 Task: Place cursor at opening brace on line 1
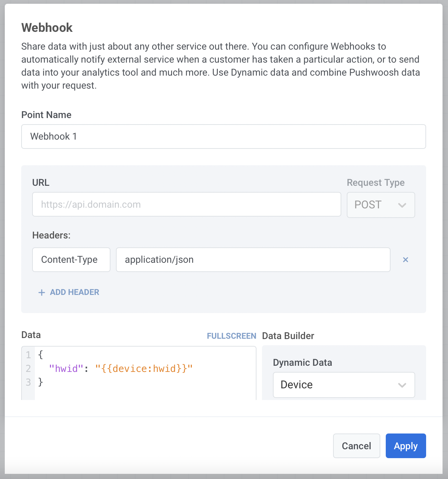coord(41,355)
